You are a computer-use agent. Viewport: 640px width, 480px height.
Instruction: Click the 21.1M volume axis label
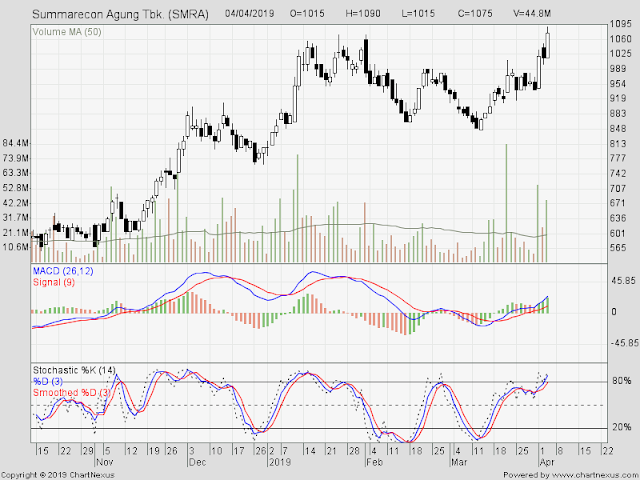[x=16, y=233]
